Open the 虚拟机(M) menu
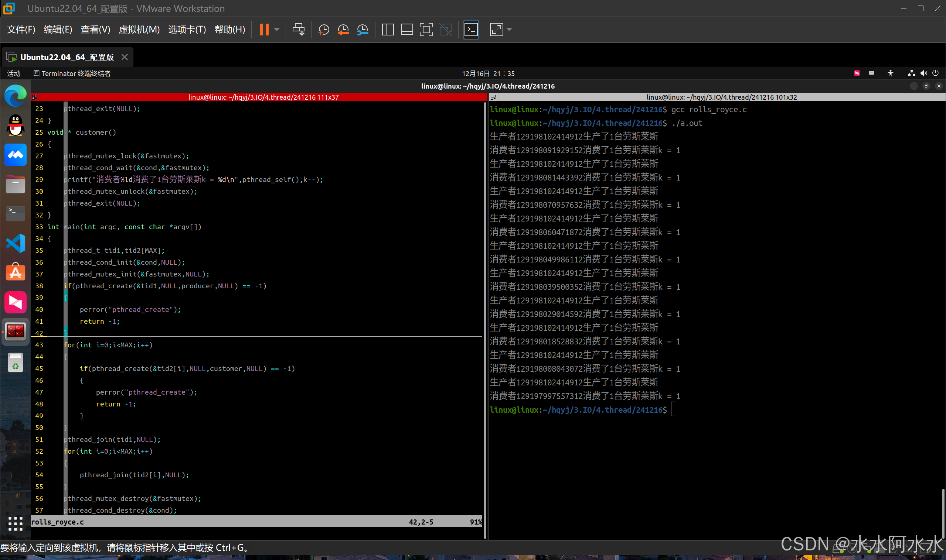The image size is (946, 560). tap(139, 30)
